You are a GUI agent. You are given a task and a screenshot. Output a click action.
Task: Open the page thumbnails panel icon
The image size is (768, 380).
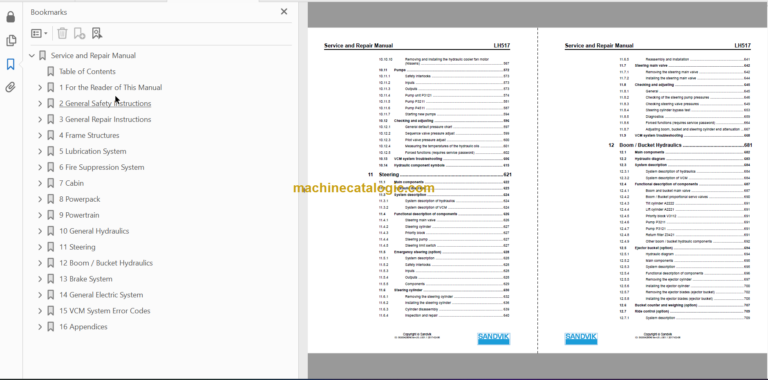tap(10, 41)
